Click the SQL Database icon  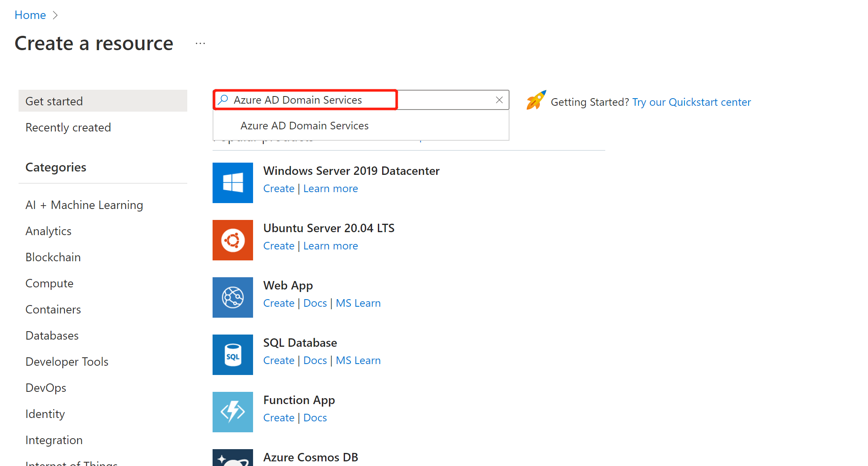click(233, 355)
